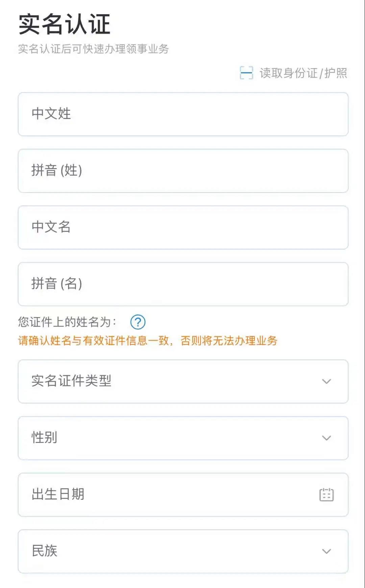Open the 实名证件类型 dropdown
Screen dimensions: 365x588
click(183, 381)
